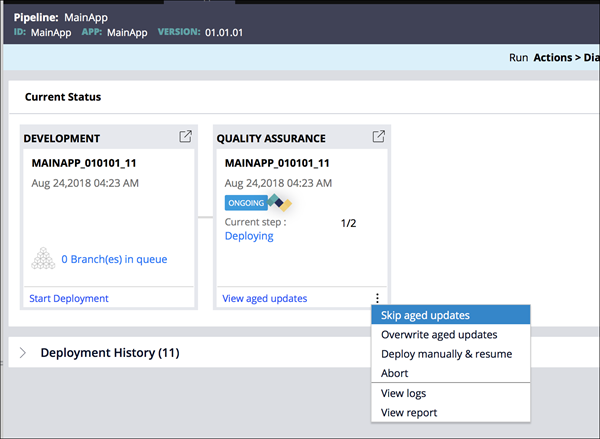Open View report from the menu
This screenshot has height=439, width=600.
click(408, 412)
